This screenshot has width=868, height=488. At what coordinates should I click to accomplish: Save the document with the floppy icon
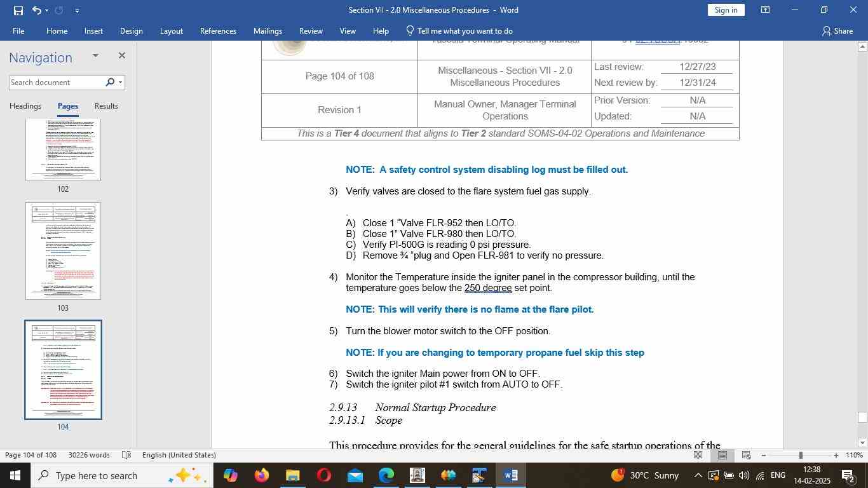tap(18, 10)
